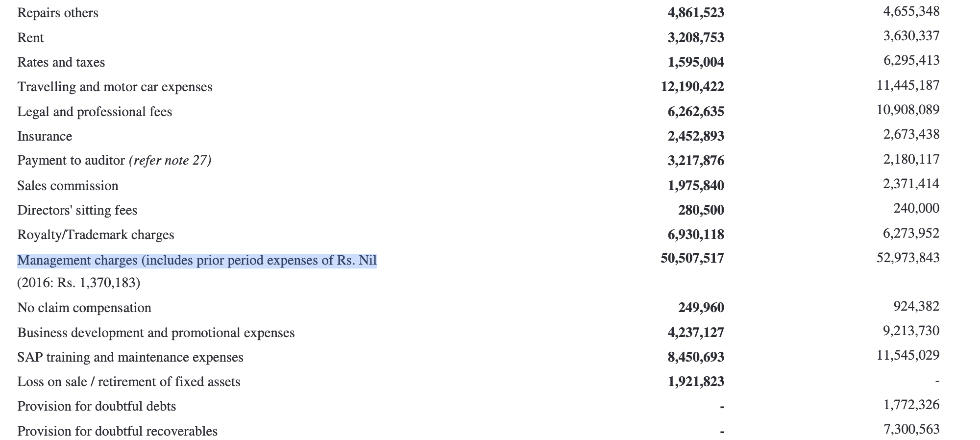This screenshot has width=980, height=440.
Task: Click the italic refer note 27 text
Action: [170, 161]
